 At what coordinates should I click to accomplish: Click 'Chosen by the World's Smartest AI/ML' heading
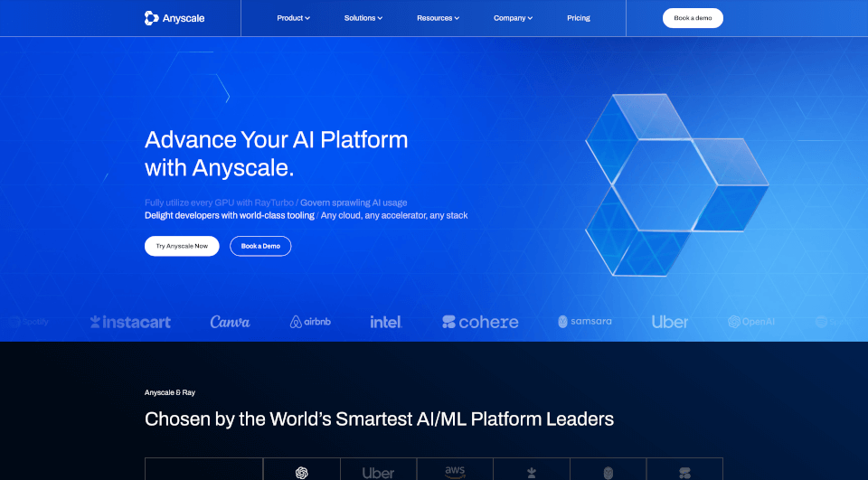[379, 419]
